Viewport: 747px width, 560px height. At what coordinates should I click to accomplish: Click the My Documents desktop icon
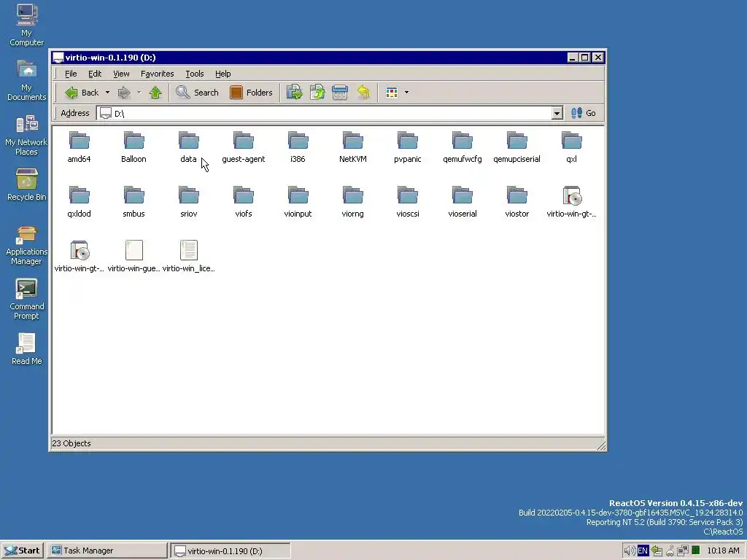(x=27, y=80)
